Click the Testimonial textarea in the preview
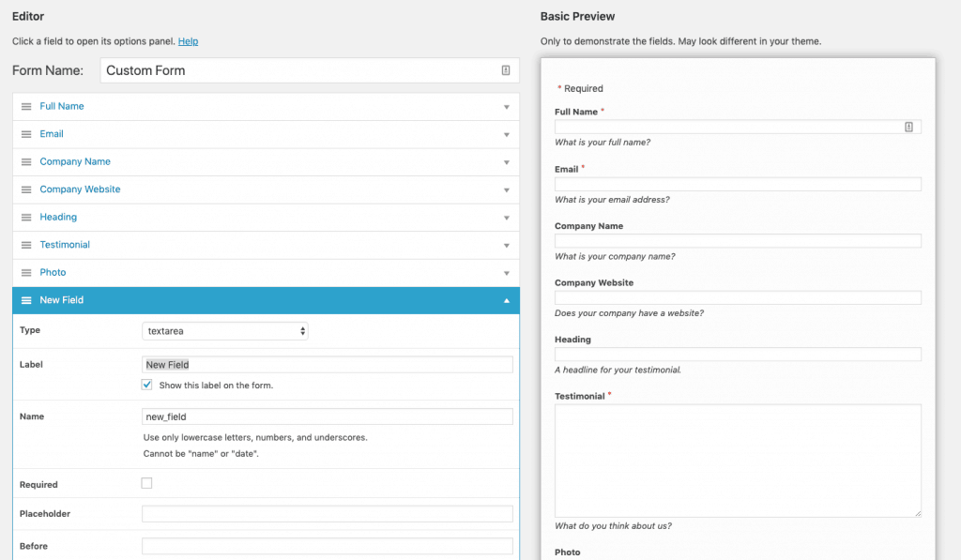The image size is (961, 560). tap(738, 460)
